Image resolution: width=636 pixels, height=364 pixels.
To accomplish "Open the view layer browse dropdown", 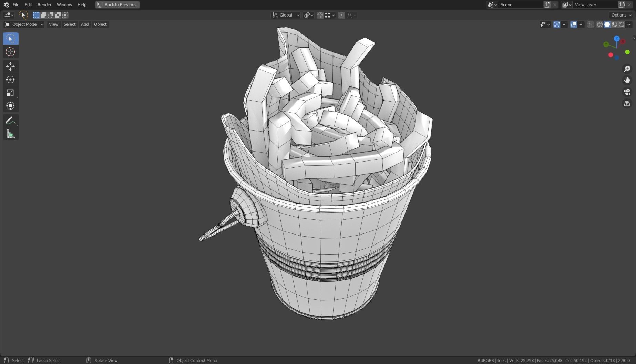I will (x=567, y=4).
